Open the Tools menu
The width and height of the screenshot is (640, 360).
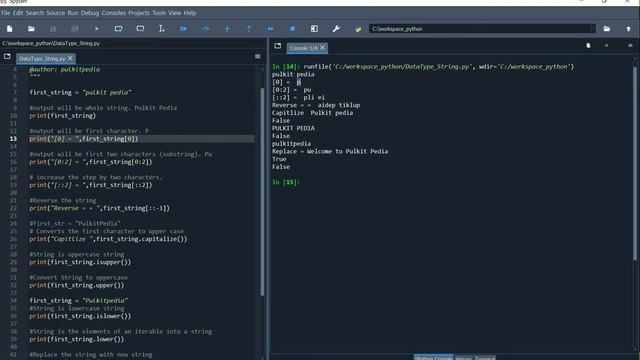click(159, 13)
